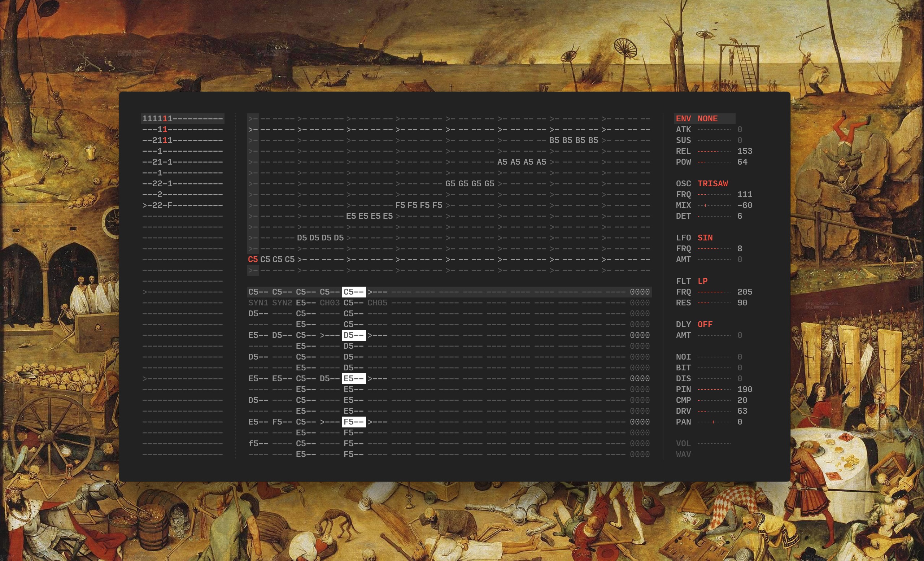The width and height of the screenshot is (924, 561).
Task: Select the LFO SIN shape setting
Action: click(x=705, y=238)
